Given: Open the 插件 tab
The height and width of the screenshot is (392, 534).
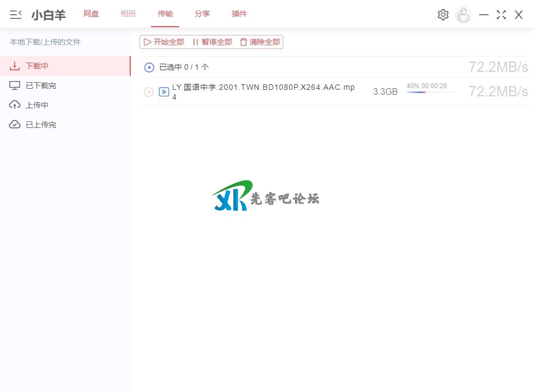Looking at the screenshot, I should (x=239, y=14).
